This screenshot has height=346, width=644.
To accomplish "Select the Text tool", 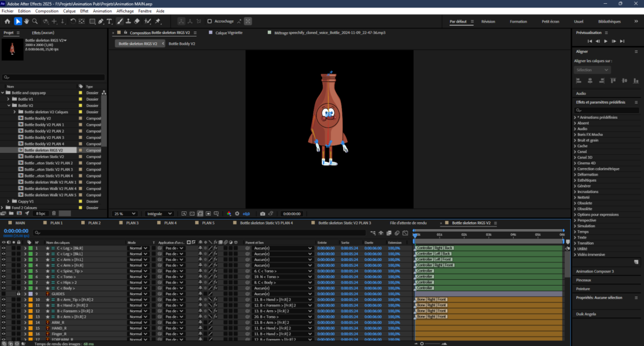I will [110, 21].
